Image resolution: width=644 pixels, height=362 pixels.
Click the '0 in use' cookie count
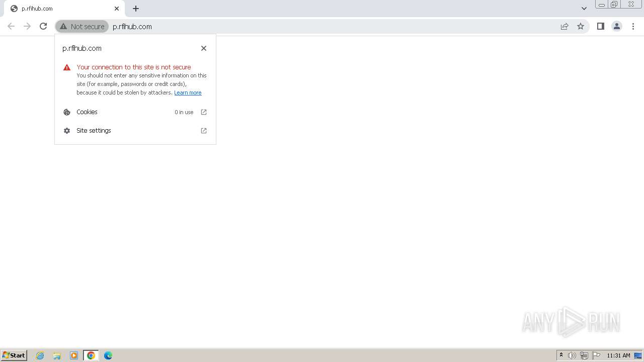point(184,112)
